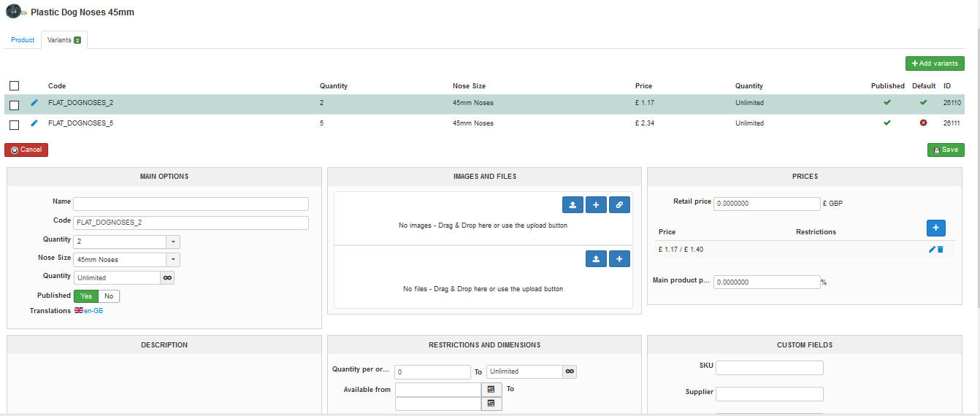Image resolution: width=980 pixels, height=416 pixels.
Task: Click the Default column header
Action: coord(924,86)
